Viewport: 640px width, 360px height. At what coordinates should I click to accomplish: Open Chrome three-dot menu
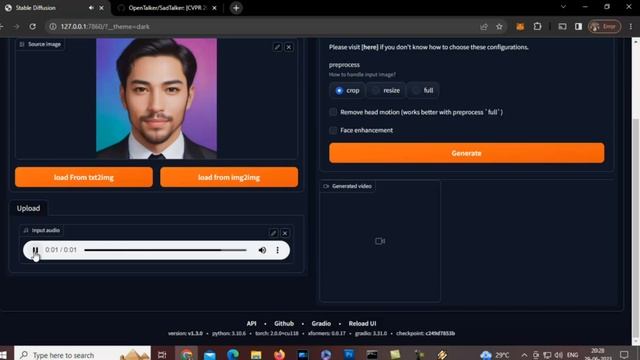(x=631, y=27)
